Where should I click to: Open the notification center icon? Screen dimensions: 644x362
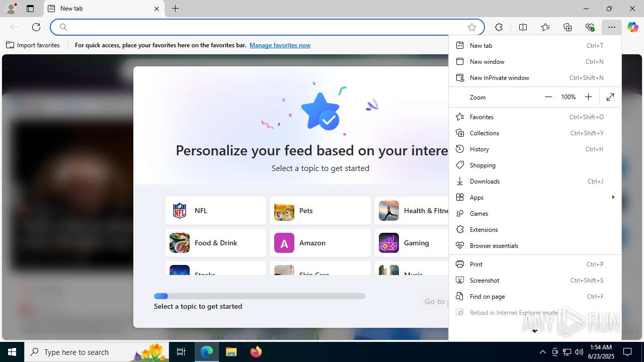click(627, 352)
